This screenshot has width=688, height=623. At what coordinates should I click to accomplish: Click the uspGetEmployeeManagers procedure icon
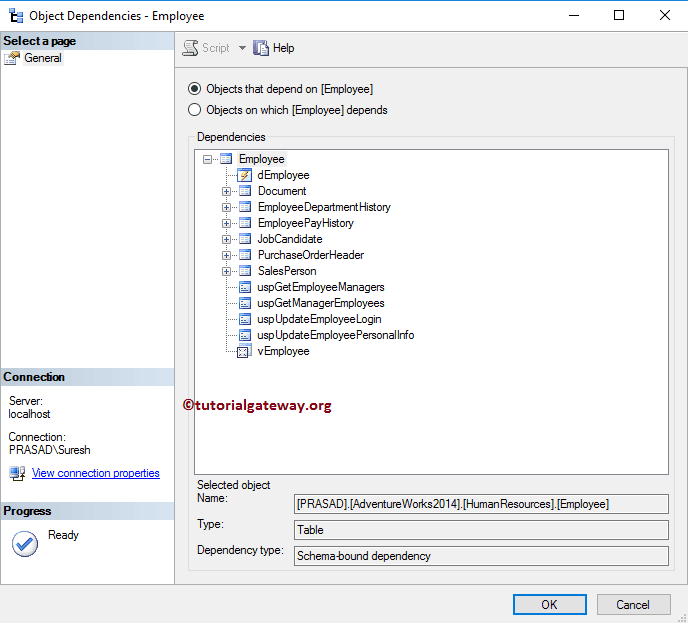point(245,287)
